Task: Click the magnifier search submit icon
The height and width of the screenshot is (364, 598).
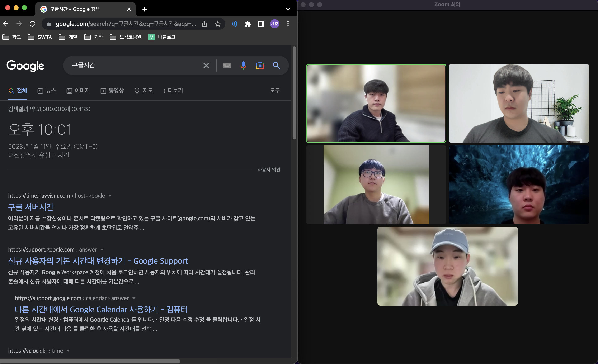Action: 276,66
